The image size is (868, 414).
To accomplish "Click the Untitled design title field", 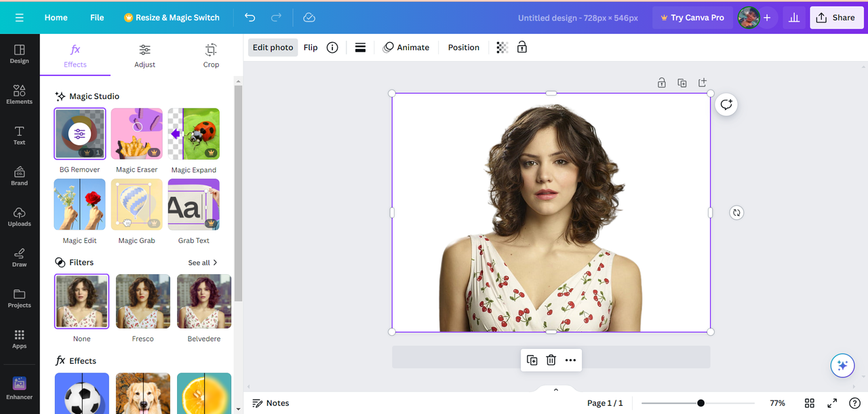I will point(578,18).
